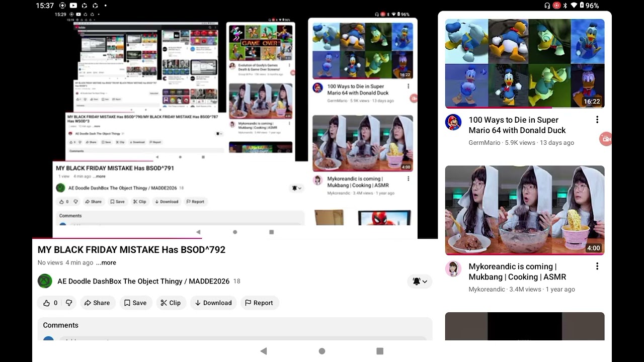The height and width of the screenshot is (362, 644).
Task: Tap the battery icon showing 96%
Action: pos(582,6)
